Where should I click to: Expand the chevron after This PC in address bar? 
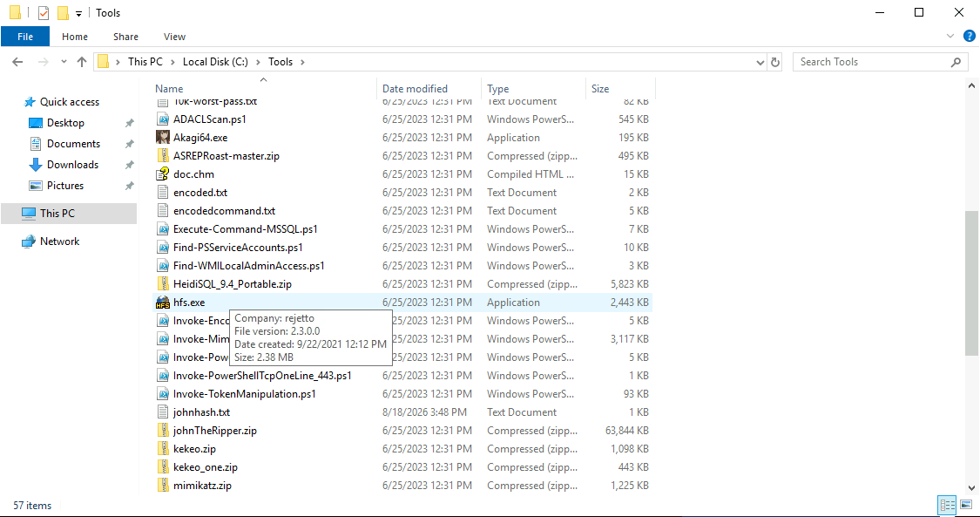[172, 62]
